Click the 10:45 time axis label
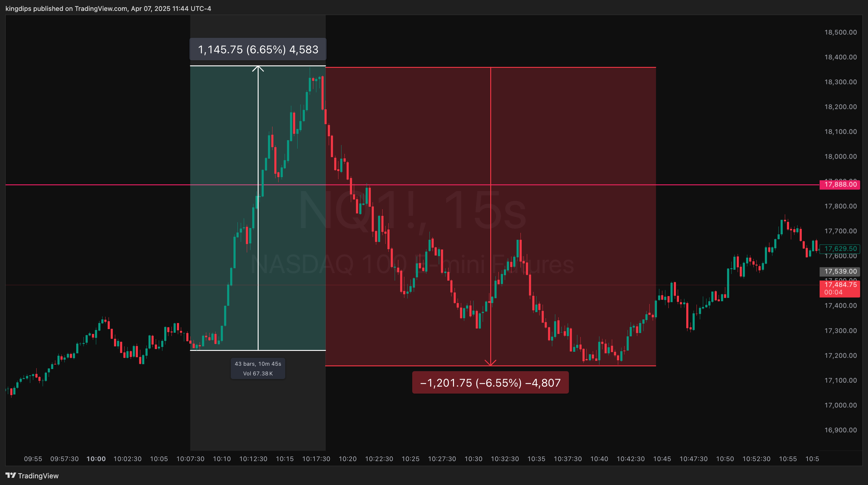Image resolution: width=868 pixels, height=485 pixels. point(662,459)
